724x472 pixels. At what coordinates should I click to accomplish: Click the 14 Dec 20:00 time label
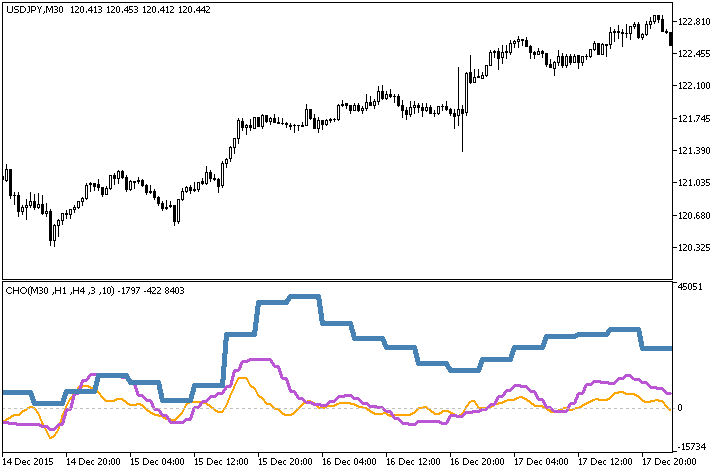(x=93, y=462)
